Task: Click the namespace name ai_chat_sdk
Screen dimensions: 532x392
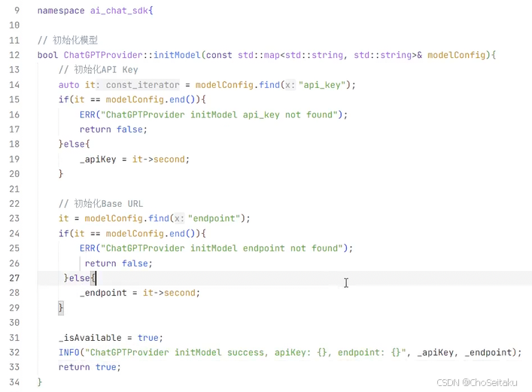Action: [119, 11]
